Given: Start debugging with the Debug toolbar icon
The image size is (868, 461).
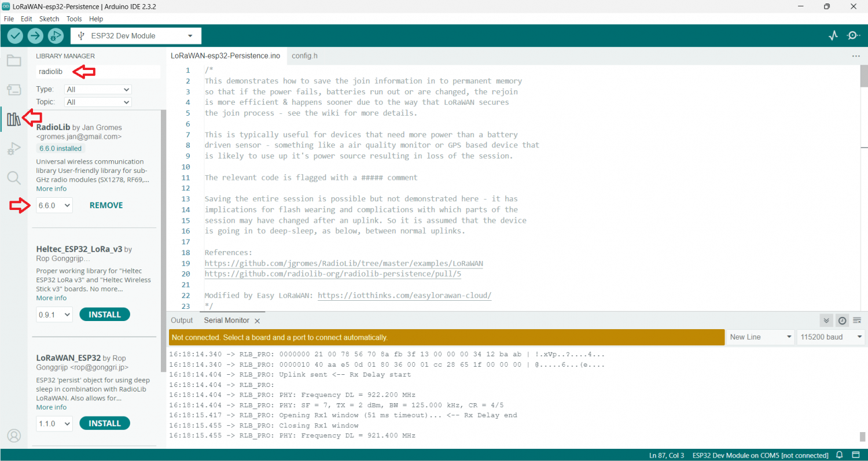Looking at the screenshot, I should coord(56,36).
